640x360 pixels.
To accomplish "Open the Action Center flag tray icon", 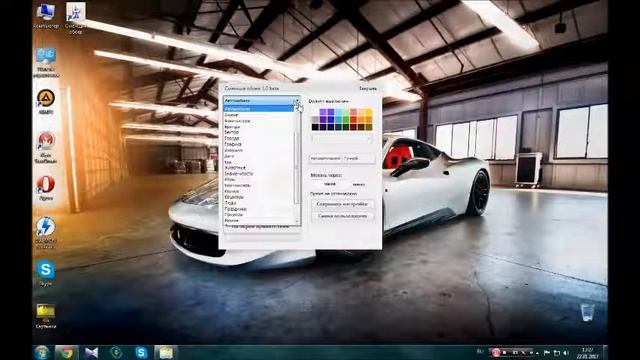I will tap(547, 353).
